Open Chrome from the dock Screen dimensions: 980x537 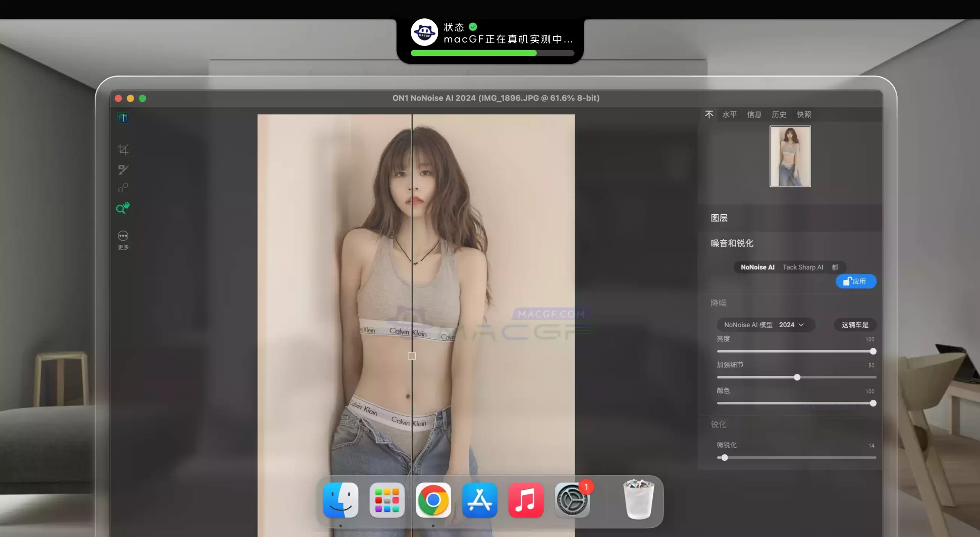[x=433, y=500]
